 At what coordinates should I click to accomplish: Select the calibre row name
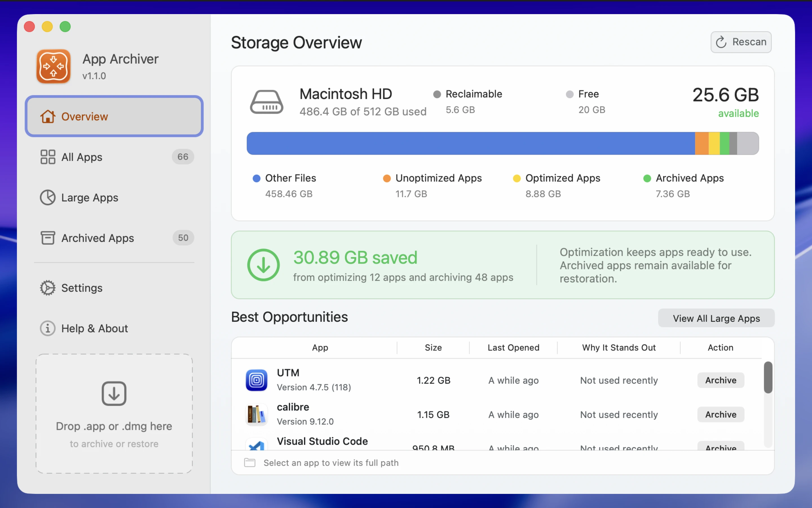tap(293, 407)
